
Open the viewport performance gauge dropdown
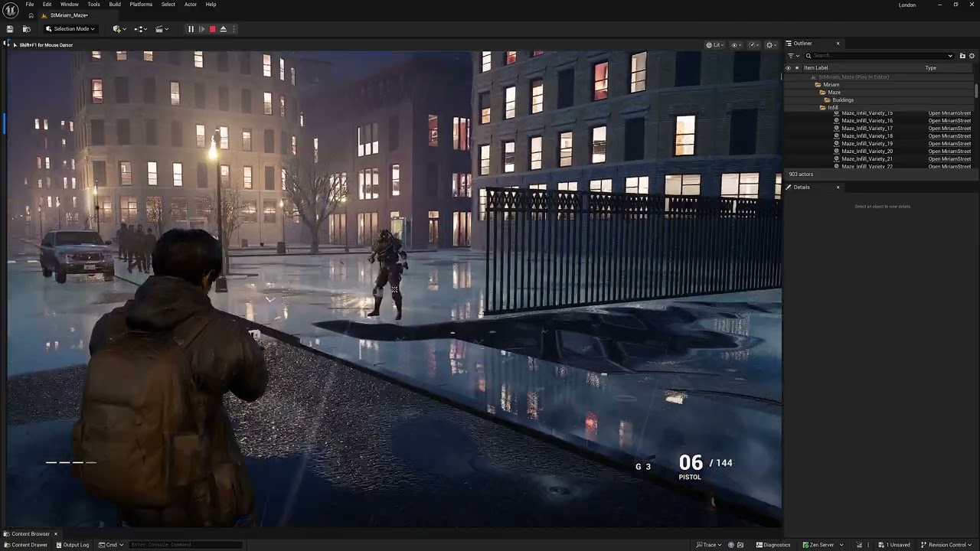coord(754,45)
